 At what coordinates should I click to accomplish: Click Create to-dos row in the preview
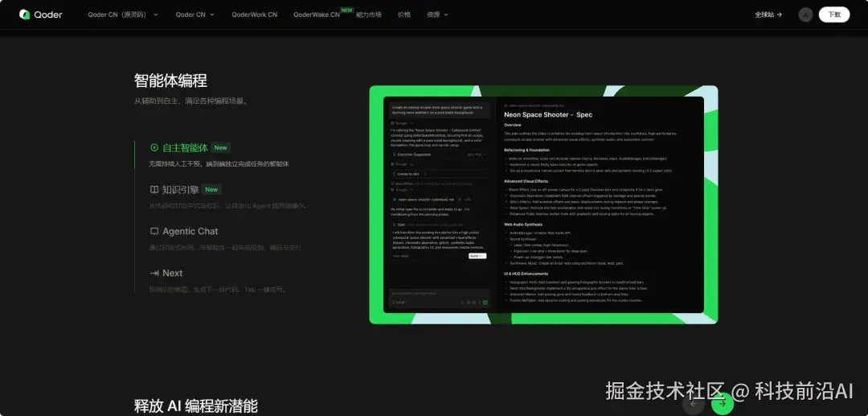click(438, 174)
